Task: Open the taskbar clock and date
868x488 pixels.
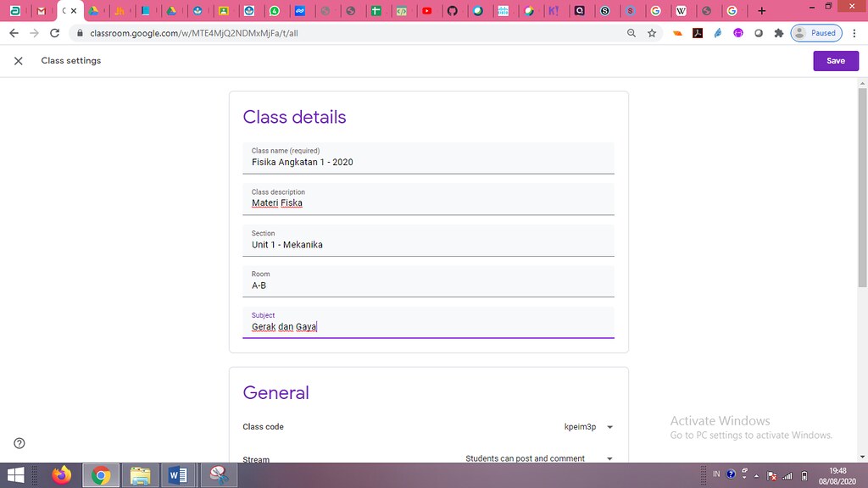Action: [x=837, y=476]
